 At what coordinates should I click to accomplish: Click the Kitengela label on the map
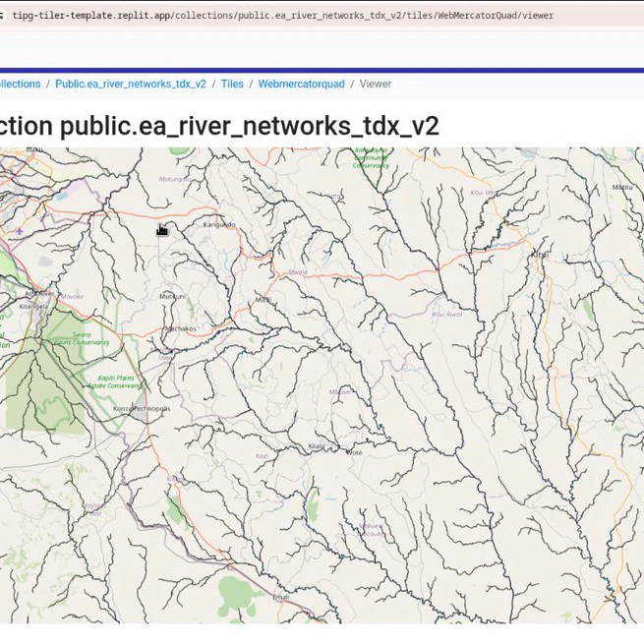pyautogui.click(x=33, y=307)
